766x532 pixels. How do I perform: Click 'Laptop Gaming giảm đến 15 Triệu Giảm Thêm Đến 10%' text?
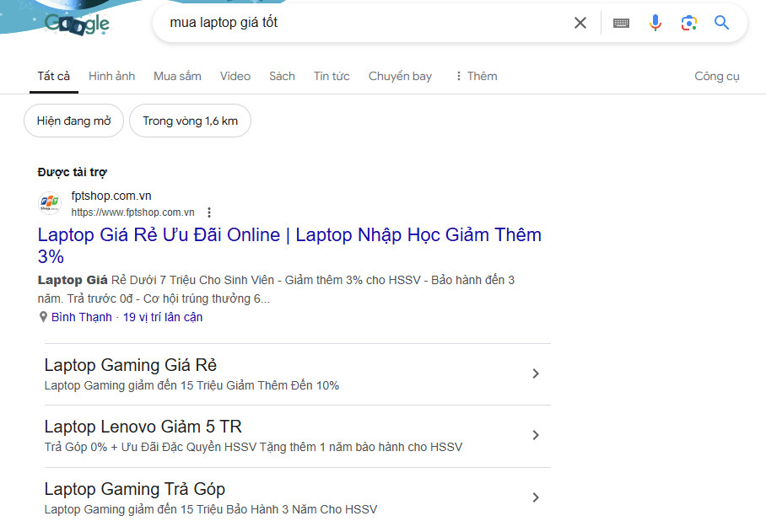[191, 385]
